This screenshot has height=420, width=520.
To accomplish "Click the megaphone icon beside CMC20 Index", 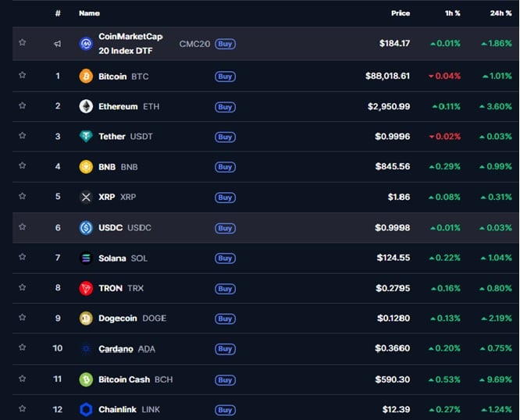I will (57, 44).
